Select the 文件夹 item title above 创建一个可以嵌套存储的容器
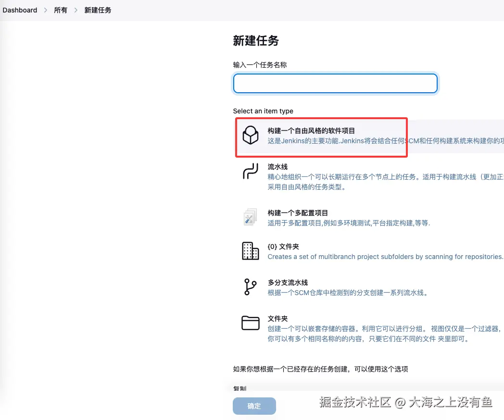This screenshot has height=420, width=504. pos(277,319)
